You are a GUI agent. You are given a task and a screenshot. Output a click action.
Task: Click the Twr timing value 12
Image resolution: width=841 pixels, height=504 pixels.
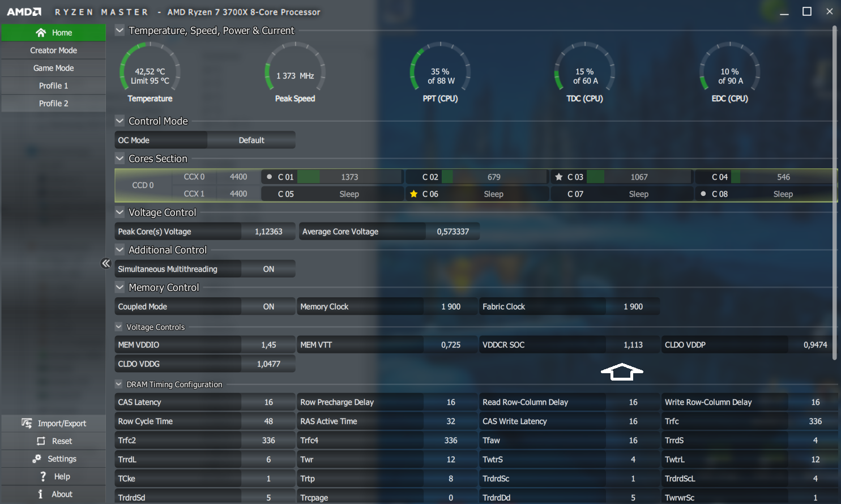coord(451,459)
